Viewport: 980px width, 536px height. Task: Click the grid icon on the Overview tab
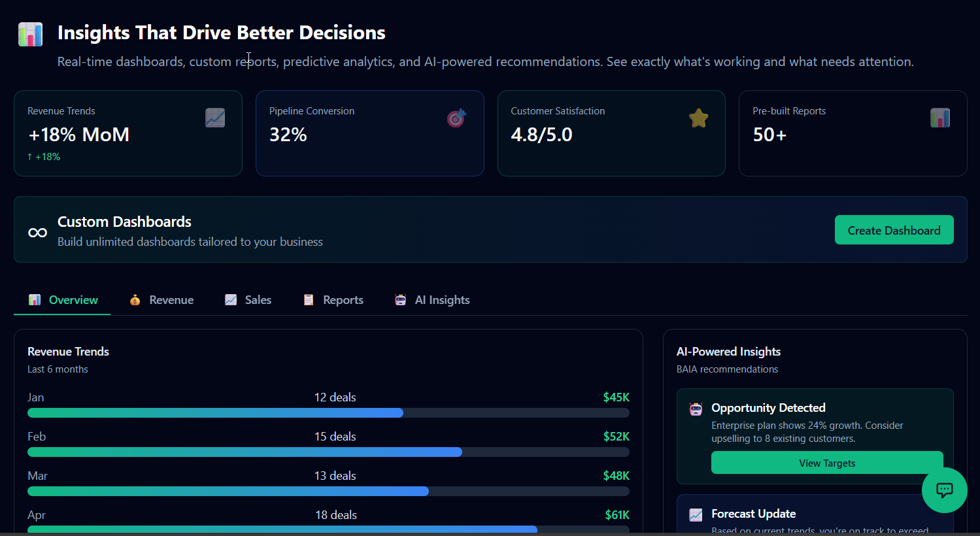pyautogui.click(x=34, y=299)
